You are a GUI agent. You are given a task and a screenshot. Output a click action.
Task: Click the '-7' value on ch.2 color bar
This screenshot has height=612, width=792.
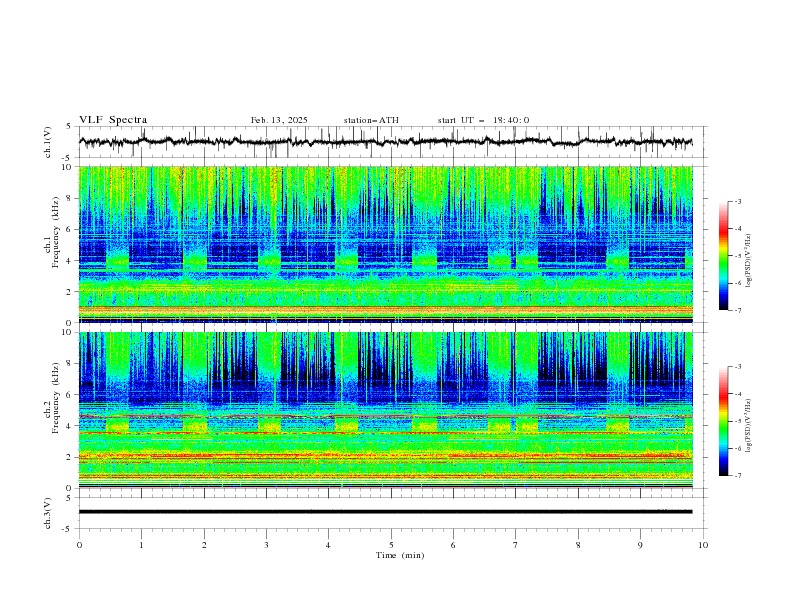point(737,476)
